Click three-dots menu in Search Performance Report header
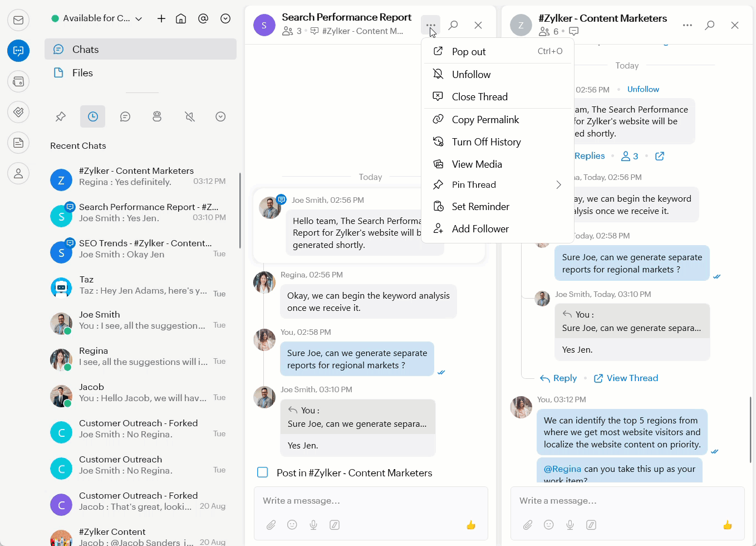This screenshot has height=546, width=756. [430, 25]
